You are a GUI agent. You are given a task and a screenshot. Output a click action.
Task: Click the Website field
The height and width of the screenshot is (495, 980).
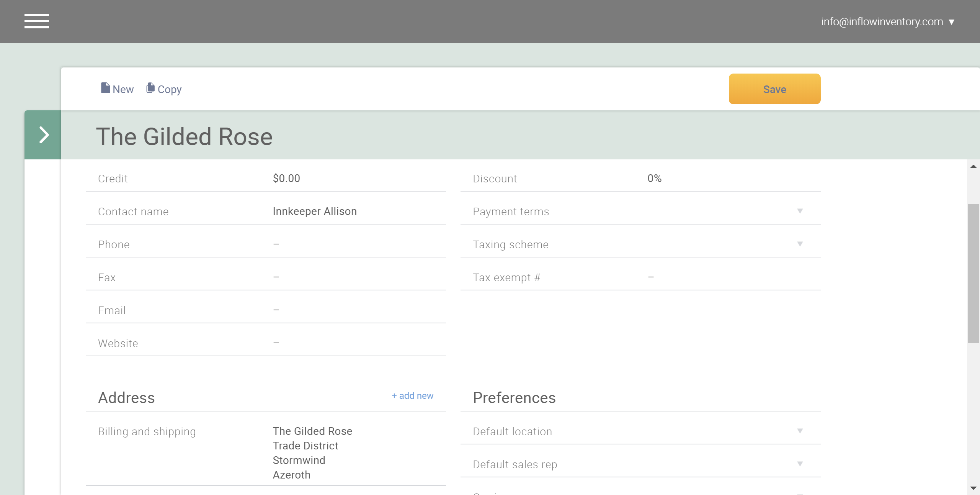[266, 343]
